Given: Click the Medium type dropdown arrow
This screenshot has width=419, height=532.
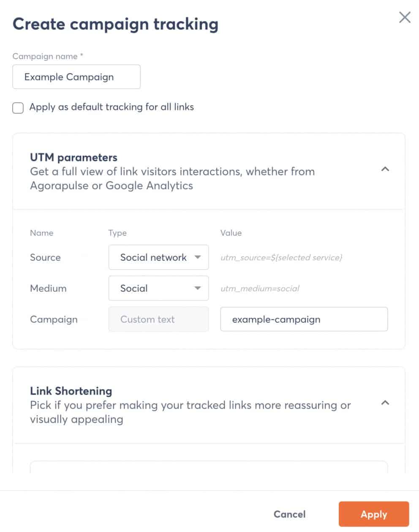Looking at the screenshot, I should tap(197, 288).
